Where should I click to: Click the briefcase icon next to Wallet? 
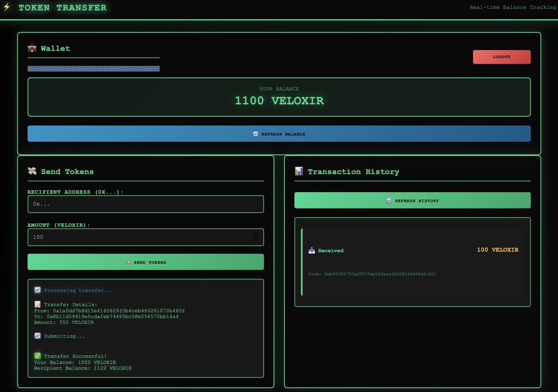[32, 48]
